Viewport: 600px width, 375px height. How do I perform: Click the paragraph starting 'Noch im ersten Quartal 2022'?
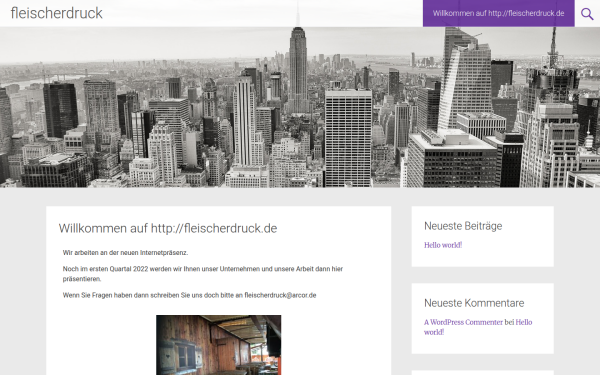click(203, 274)
